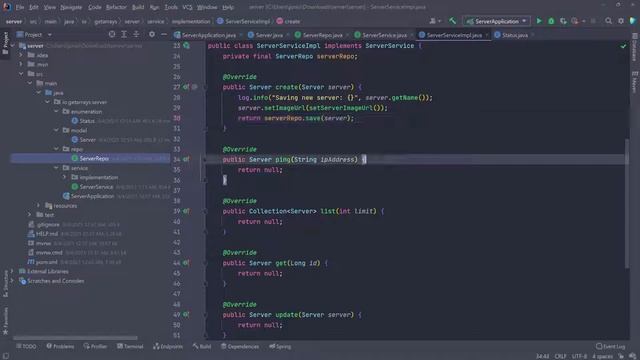Toggle the tool window quick access button
The height and width of the screenshot is (360, 640).
tap(6, 356)
